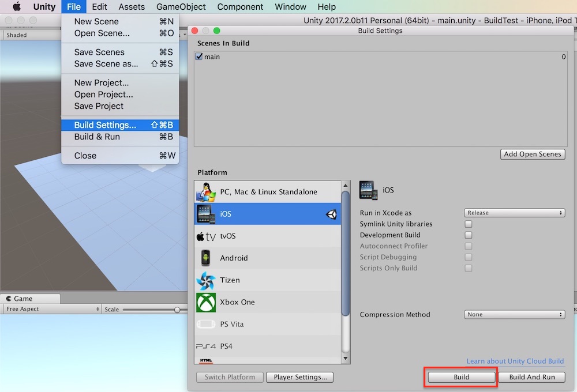The height and width of the screenshot is (392, 577).
Task: Click the HTML platform icon at list bottom
Action: [x=206, y=360]
